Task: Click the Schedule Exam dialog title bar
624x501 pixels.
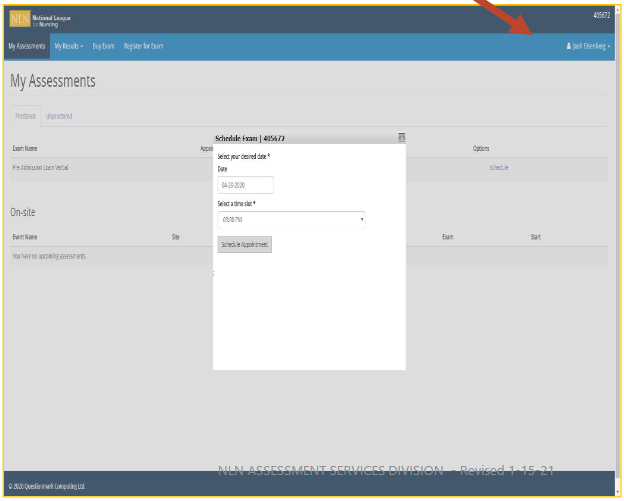Action: point(309,138)
